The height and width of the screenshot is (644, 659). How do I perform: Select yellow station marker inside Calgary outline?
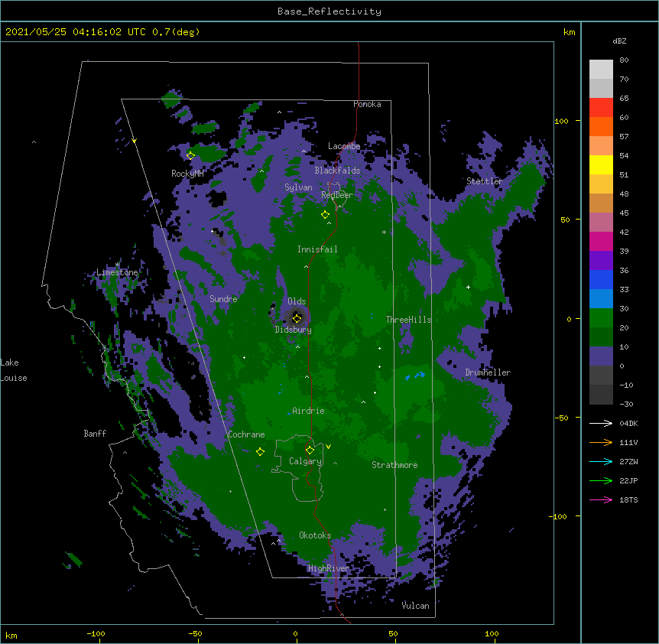coord(310,450)
